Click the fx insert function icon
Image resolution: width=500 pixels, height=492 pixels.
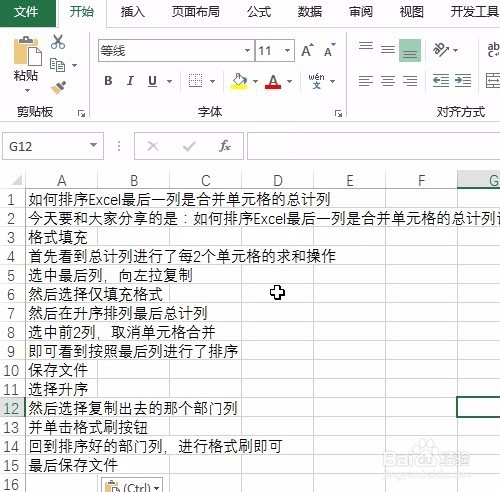pos(225,146)
